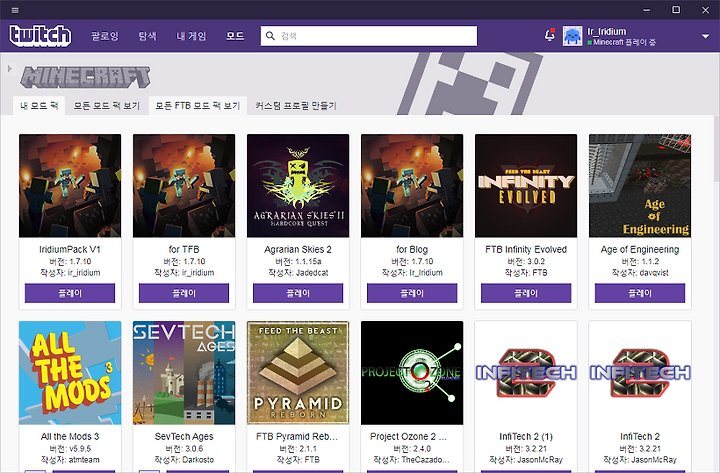Open the hamburger menu icon
This screenshot has height=473, width=720.
tap(15, 10)
